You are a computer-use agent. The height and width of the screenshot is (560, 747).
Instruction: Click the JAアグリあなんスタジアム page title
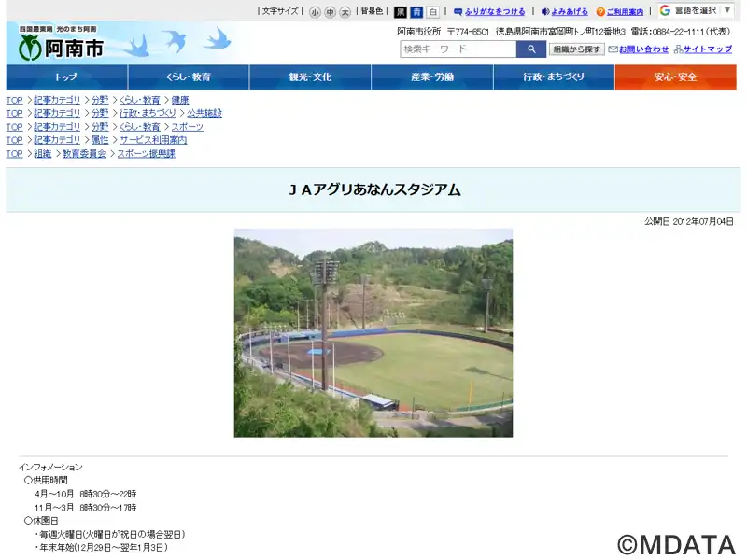[375, 190]
